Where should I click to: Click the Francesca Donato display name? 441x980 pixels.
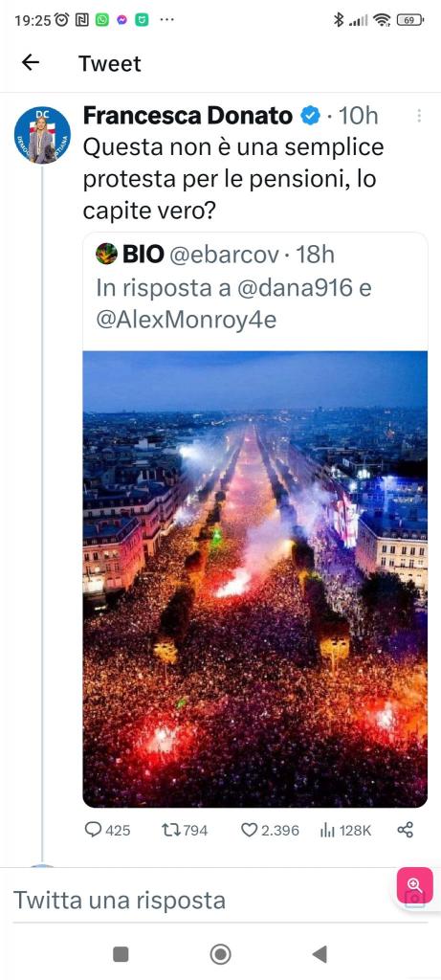pos(187,116)
